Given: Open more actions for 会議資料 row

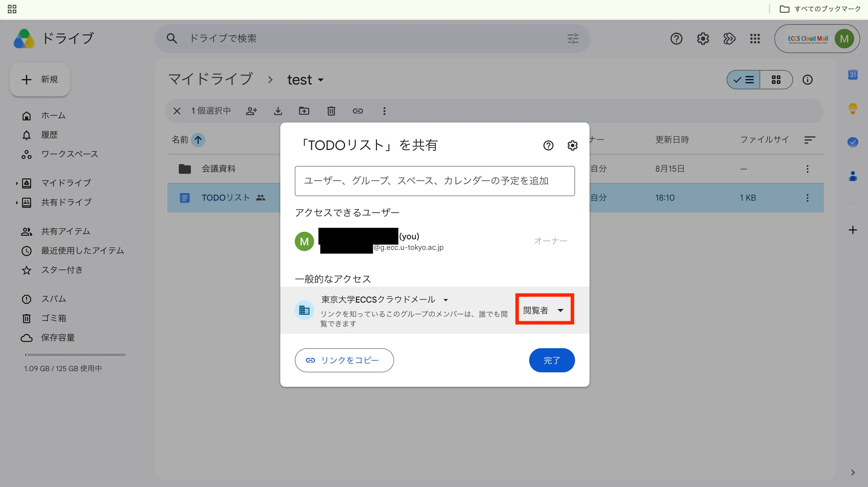Looking at the screenshot, I should [x=807, y=169].
